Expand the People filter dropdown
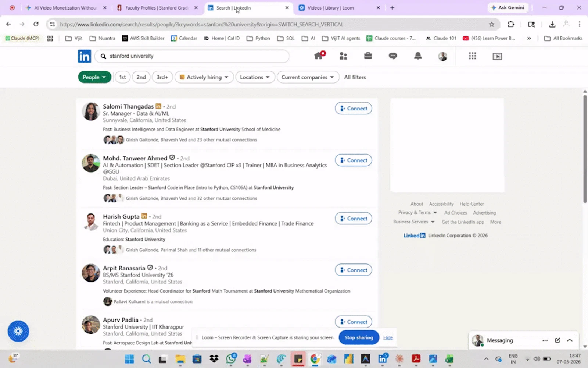Image resolution: width=588 pixels, height=368 pixels. coord(94,77)
